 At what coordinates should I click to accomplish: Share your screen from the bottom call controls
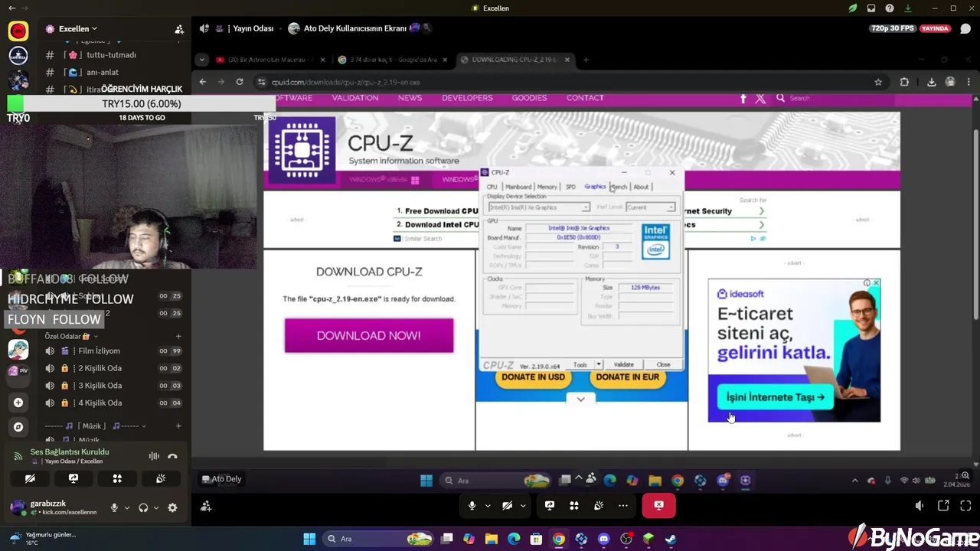point(550,506)
